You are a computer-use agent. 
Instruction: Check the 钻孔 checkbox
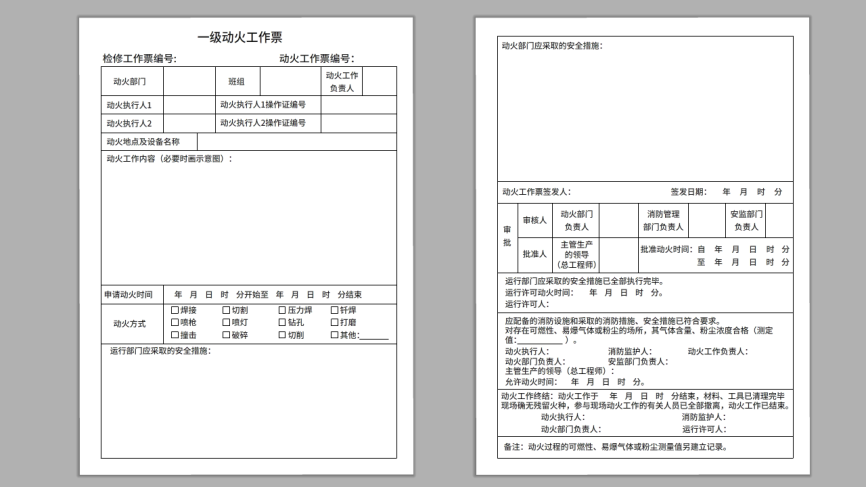tap(283, 323)
